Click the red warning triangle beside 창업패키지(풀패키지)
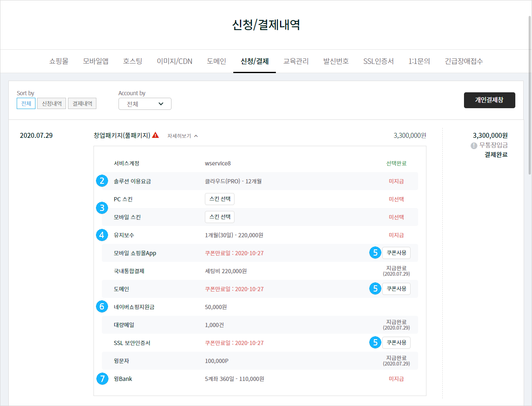532x406 pixels. (x=156, y=135)
